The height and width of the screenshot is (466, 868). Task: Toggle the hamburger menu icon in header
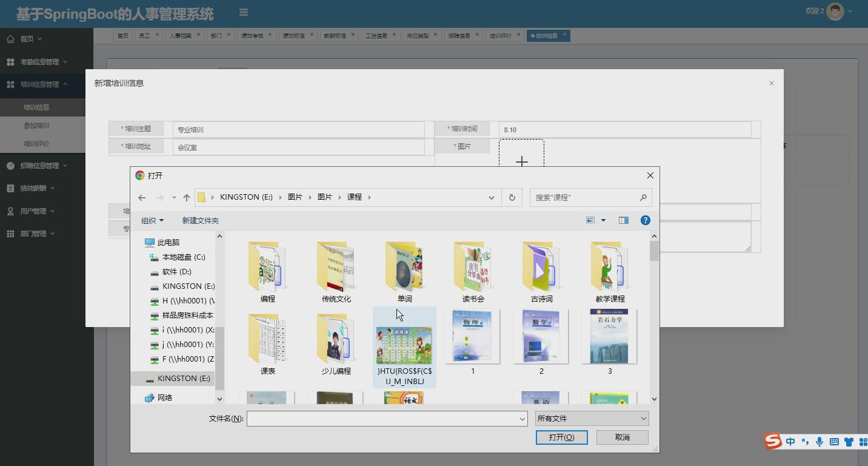(243, 12)
